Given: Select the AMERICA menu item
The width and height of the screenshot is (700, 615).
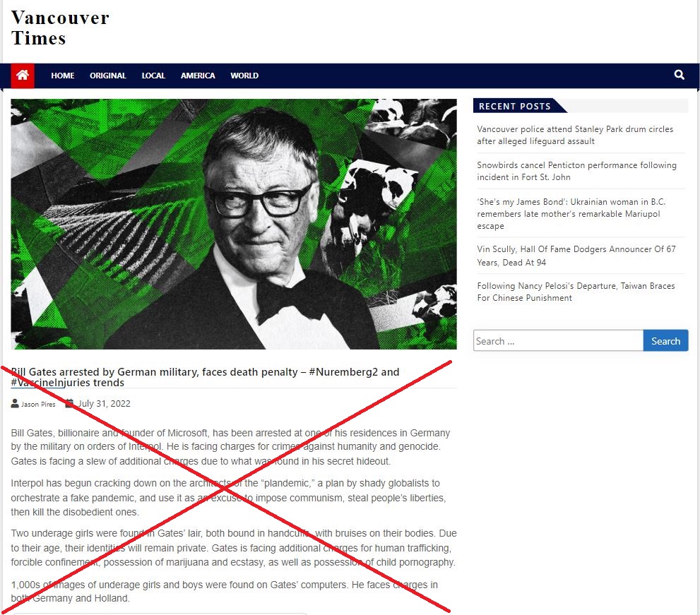Looking at the screenshot, I should (198, 76).
